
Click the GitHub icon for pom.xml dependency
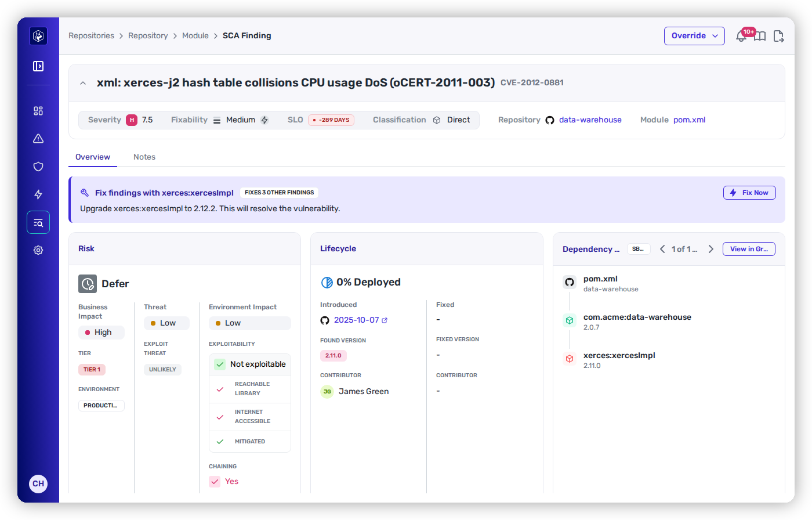coord(570,282)
